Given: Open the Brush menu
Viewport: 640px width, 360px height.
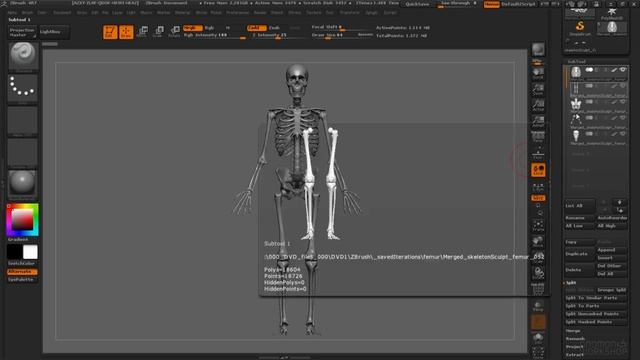Looking at the screenshot, I should 27,13.
